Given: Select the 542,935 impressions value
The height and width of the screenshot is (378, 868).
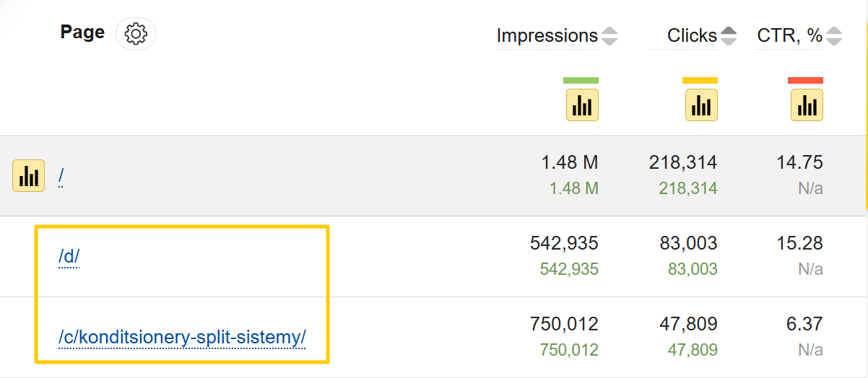Looking at the screenshot, I should pyautogui.click(x=564, y=243).
